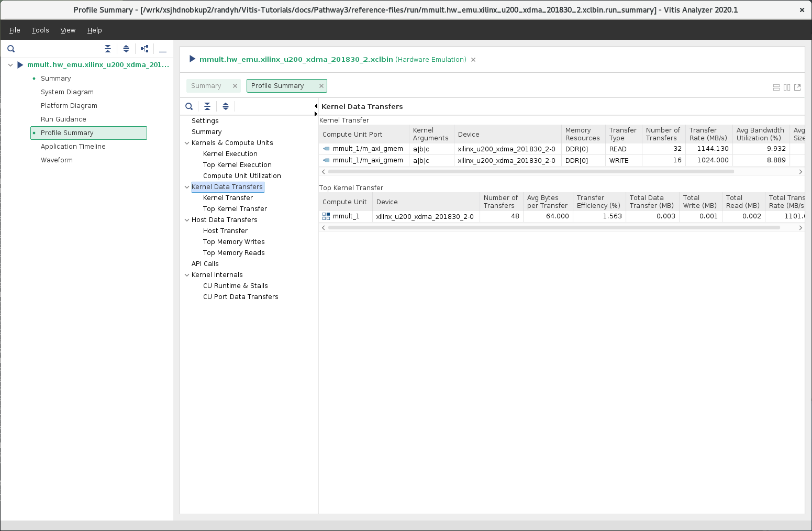The image size is (812, 531).
Task: Collapse Kernel Data Transfers section
Action: point(187,187)
